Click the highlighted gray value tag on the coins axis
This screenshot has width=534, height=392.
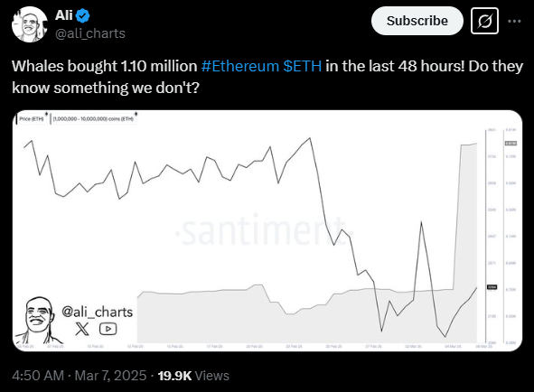coord(511,144)
